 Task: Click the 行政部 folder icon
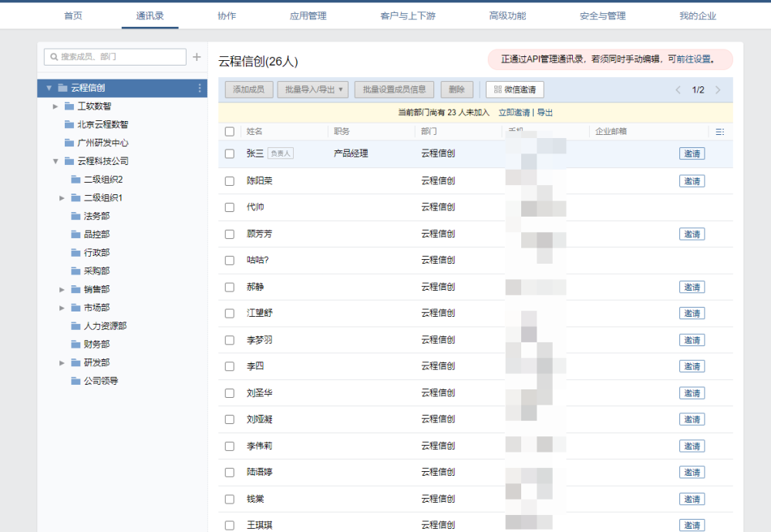[x=76, y=253]
